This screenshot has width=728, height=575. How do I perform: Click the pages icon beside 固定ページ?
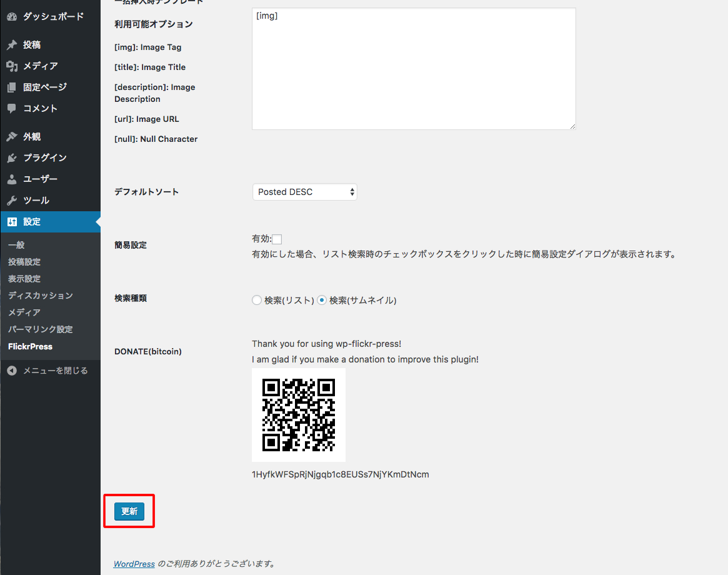pyautogui.click(x=12, y=87)
